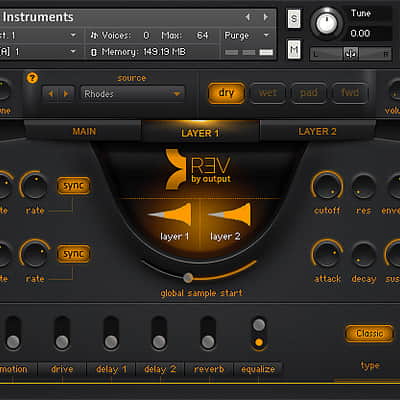Click the Classic type button
Screen dimensions: 400x400
point(369,333)
